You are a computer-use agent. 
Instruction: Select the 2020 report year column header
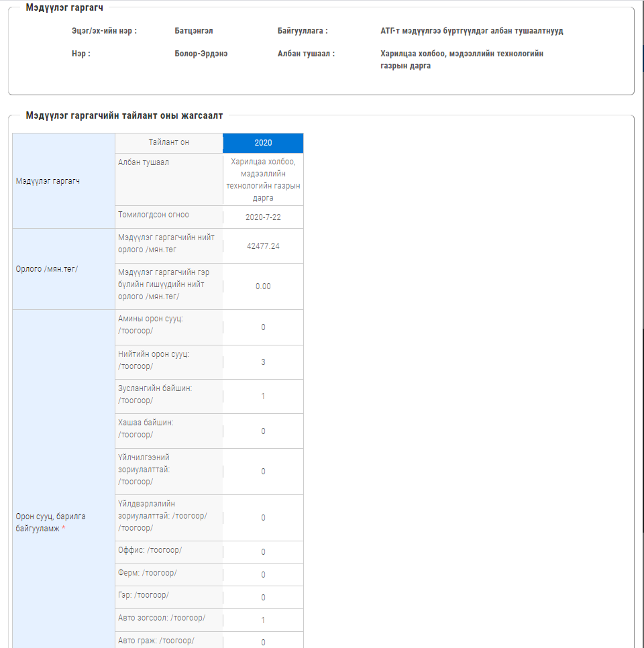coord(263,143)
